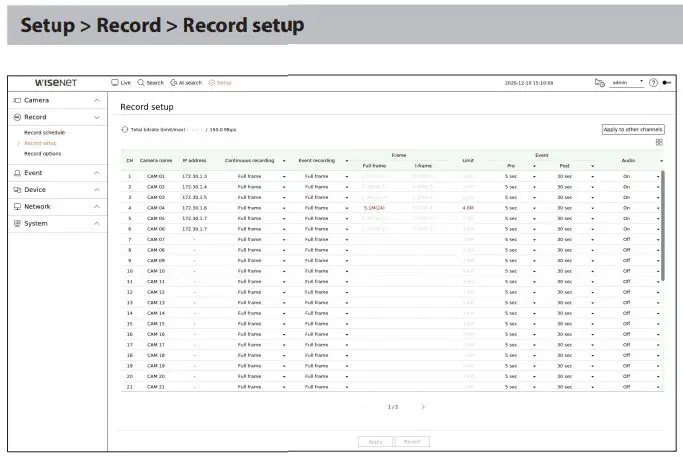The width and height of the screenshot is (683, 457).
Task: Open Record options submenu item
Action: [42, 154]
